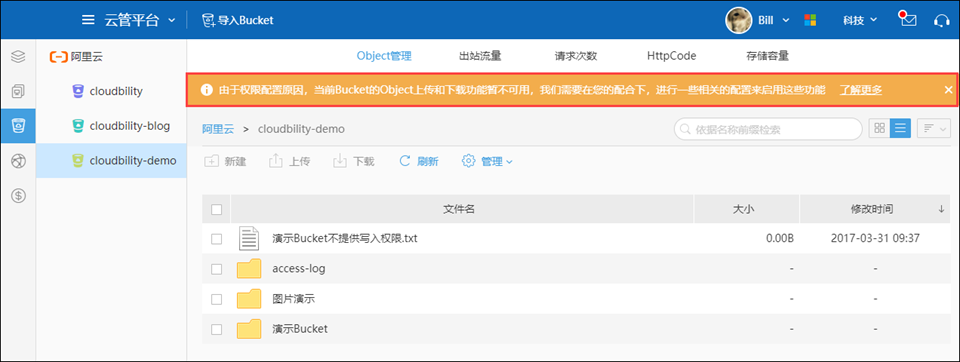Open the 科技 organization dropdown
Viewport: 960px width, 362px height.
874,20
